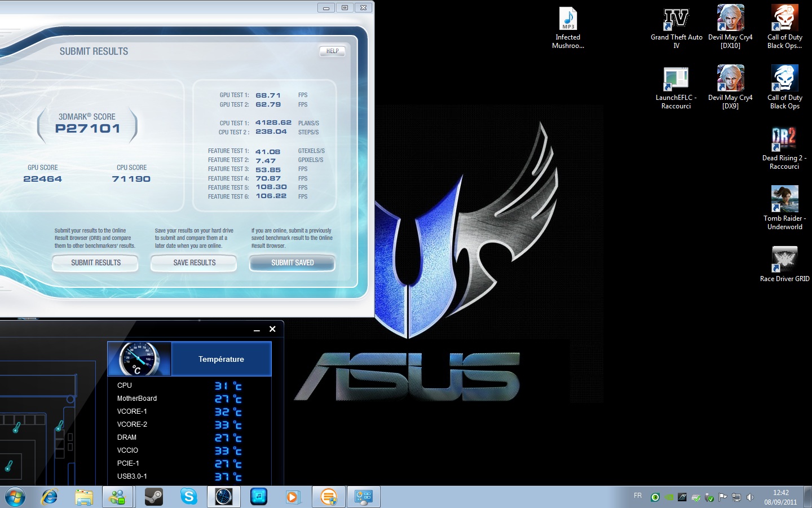Click the Submit Saved button

point(292,263)
